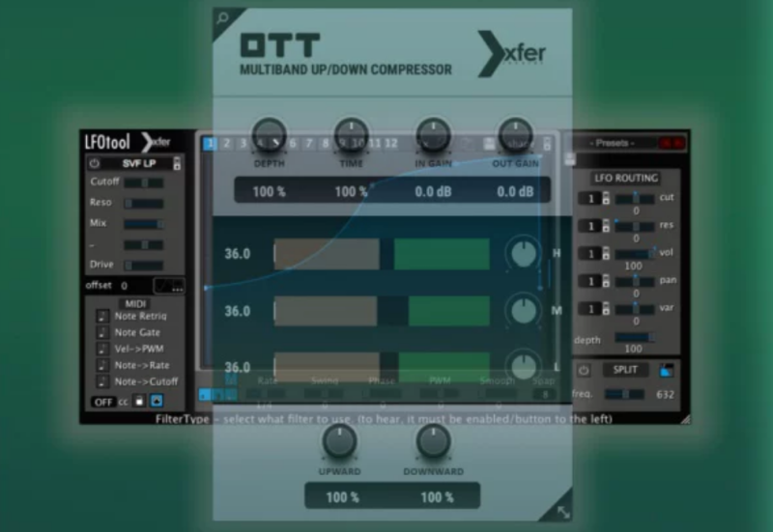Click the OTT TIME knob
The width and height of the screenshot is (773, 532).
[351, 135]
